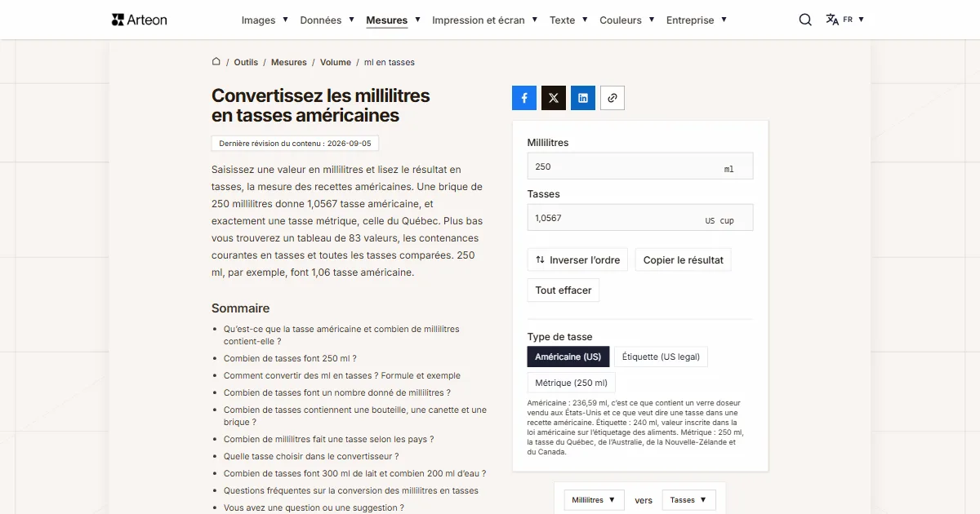Screen dimensions: 980x514
Task: Click Copier le résultat button
Action: pyautogui.click(x=684, y=260)
